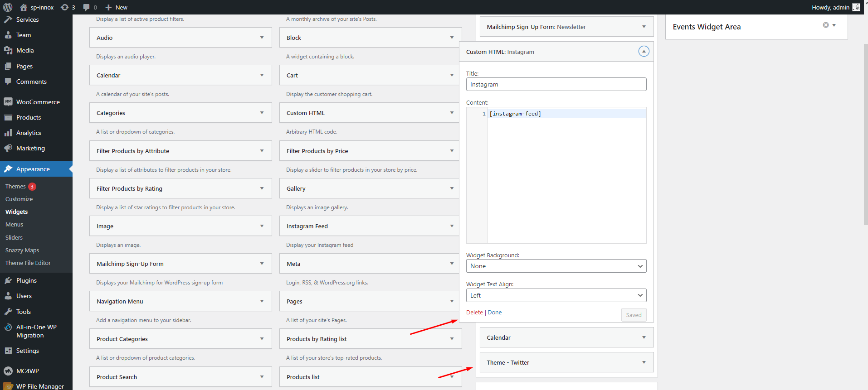Image resolution: width=868 pixels, height=390 pixels.
Task: Expand the Mailchimp Sign-Up Form Newsletter widget
Action: (x=644, y=27)
